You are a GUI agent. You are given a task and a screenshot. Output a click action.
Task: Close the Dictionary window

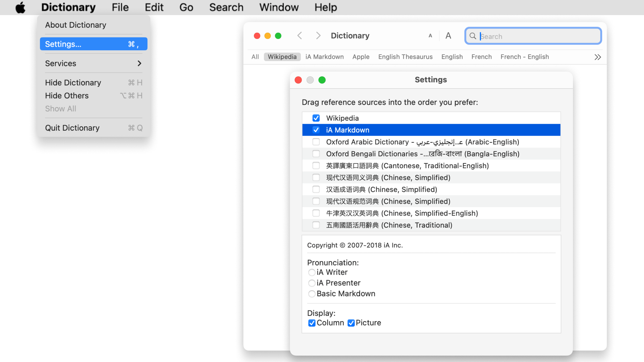[257, 36]
